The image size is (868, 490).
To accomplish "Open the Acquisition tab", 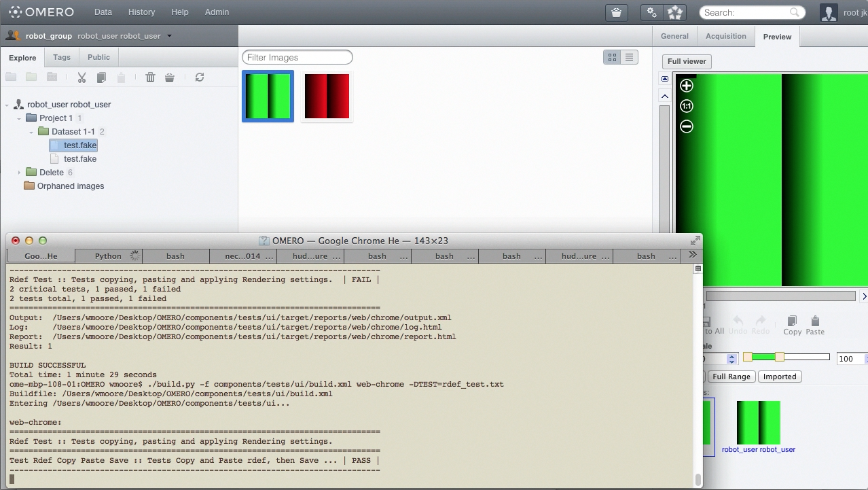I will point(725,36).
